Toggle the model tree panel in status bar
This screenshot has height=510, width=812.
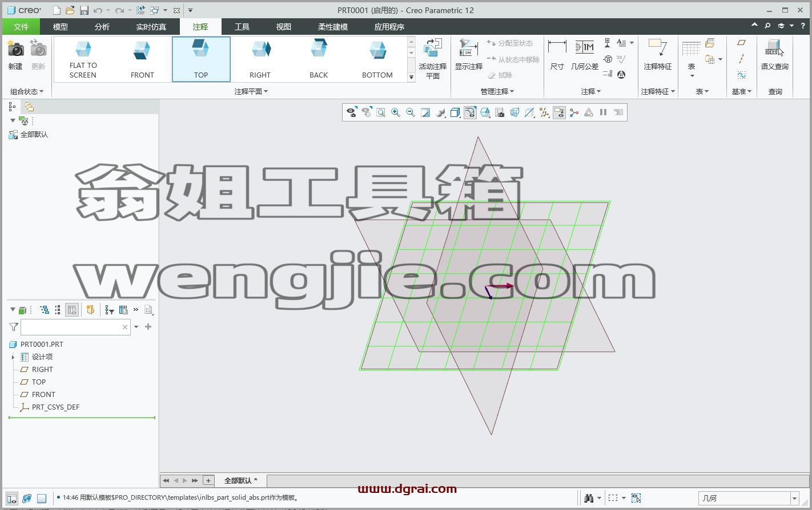[12, 498]
